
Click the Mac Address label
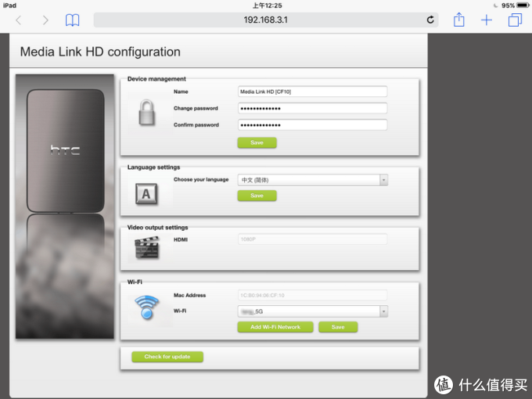pos(189,295)
